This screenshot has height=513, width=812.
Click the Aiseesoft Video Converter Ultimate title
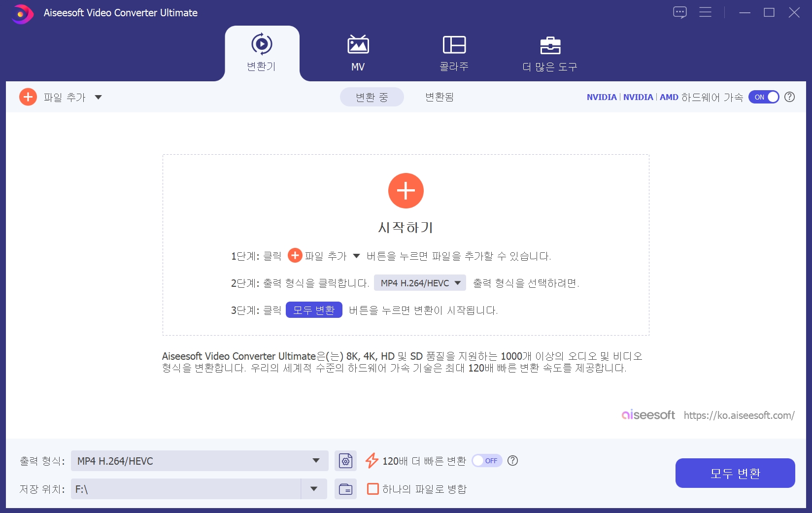121,13
